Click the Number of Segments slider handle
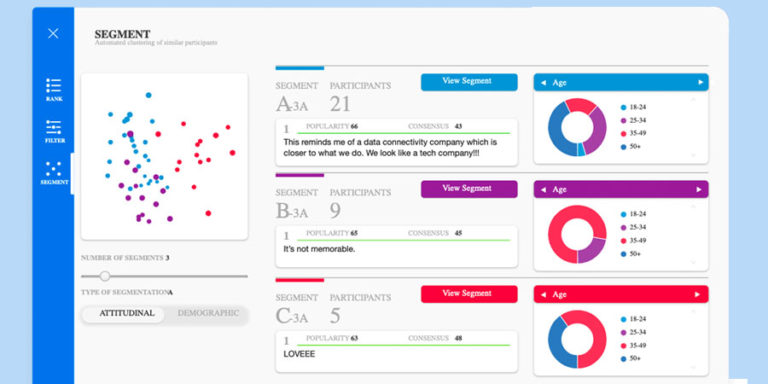768x384 pixels. pos(105,276)
